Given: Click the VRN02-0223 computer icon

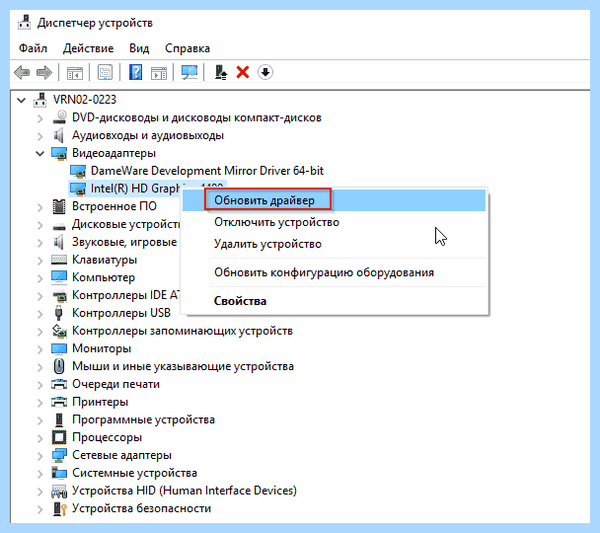Looking at the screenshot, I should click(40, 100).
